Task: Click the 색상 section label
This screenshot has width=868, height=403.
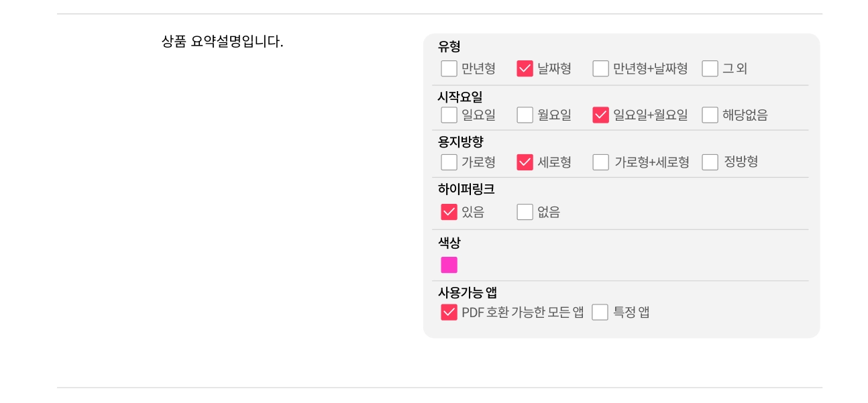Action: point(449,243)
